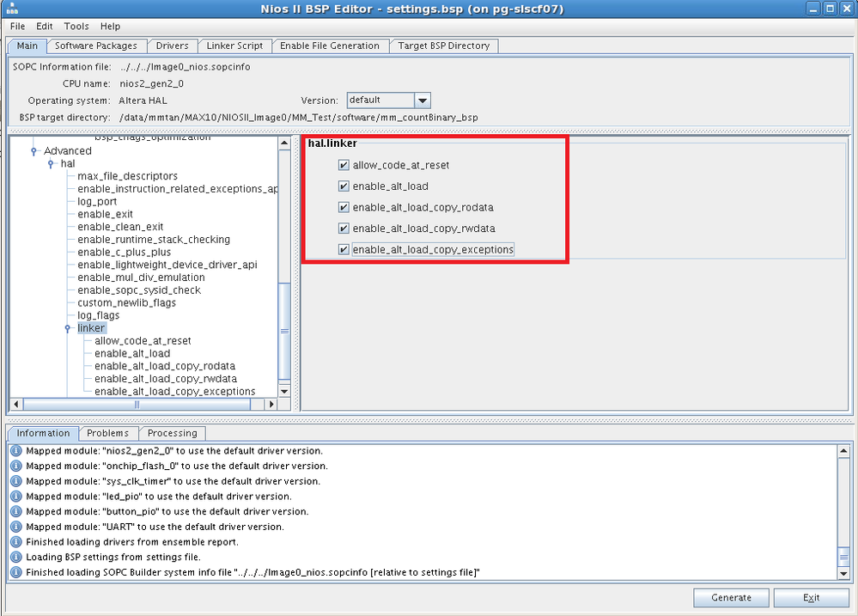
Task: Click the Generate button
Action: pyautogui.click(x=731, y=597)
